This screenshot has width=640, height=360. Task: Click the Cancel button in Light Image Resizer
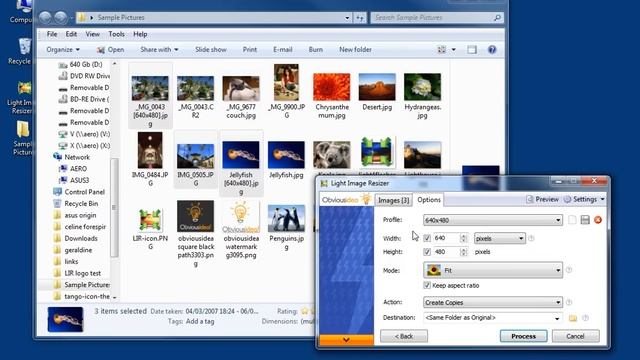point(576,336)
